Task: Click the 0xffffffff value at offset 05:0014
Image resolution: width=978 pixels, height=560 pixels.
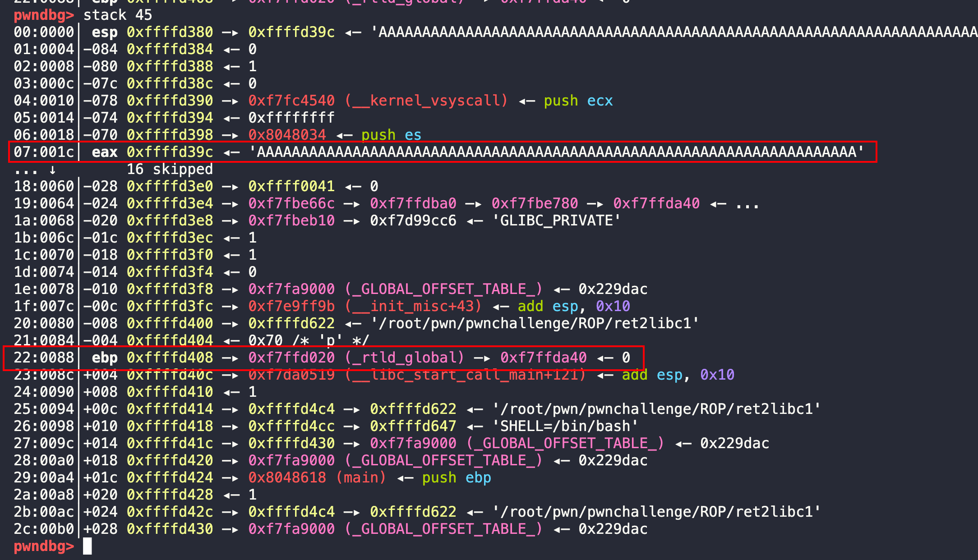Action: 291,118
